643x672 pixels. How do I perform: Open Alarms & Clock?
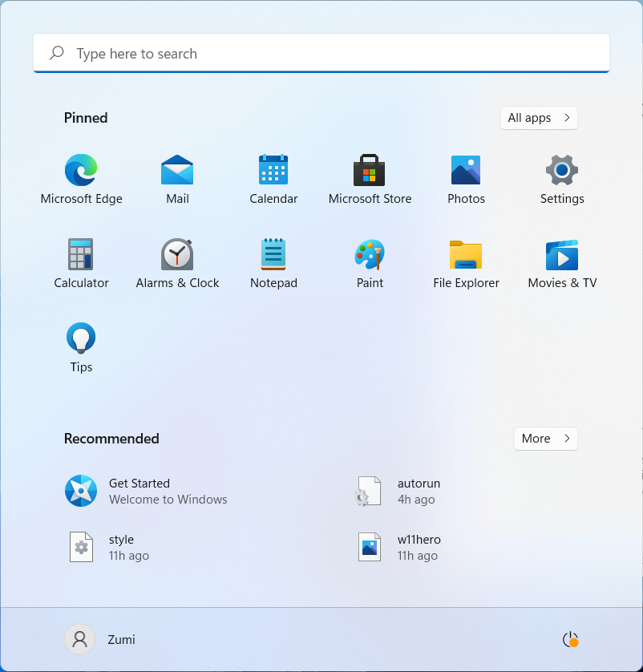tap(177, 263)
